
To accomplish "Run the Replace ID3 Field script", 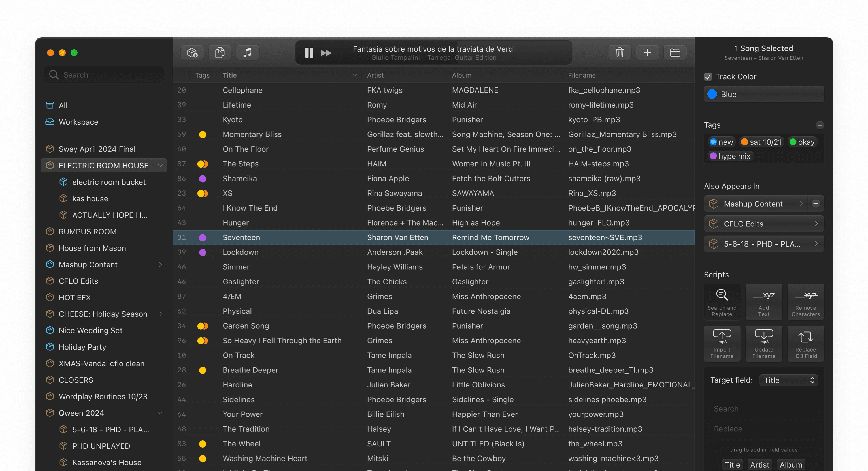I will point(805,344).
